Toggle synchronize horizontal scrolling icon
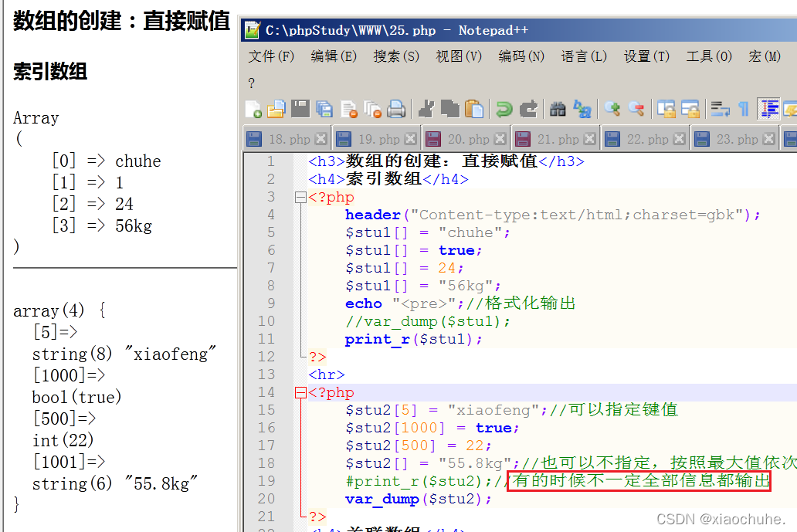 [690, 109]
